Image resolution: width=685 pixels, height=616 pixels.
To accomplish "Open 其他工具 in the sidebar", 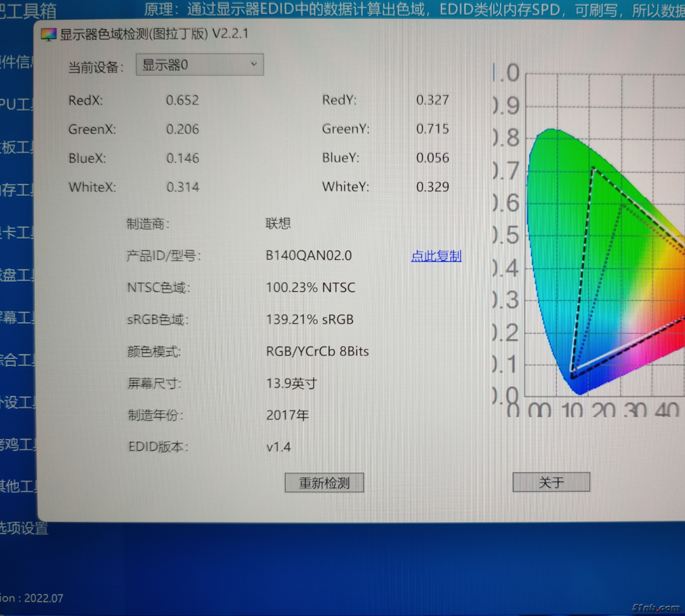I will click(x=18, y=487).
